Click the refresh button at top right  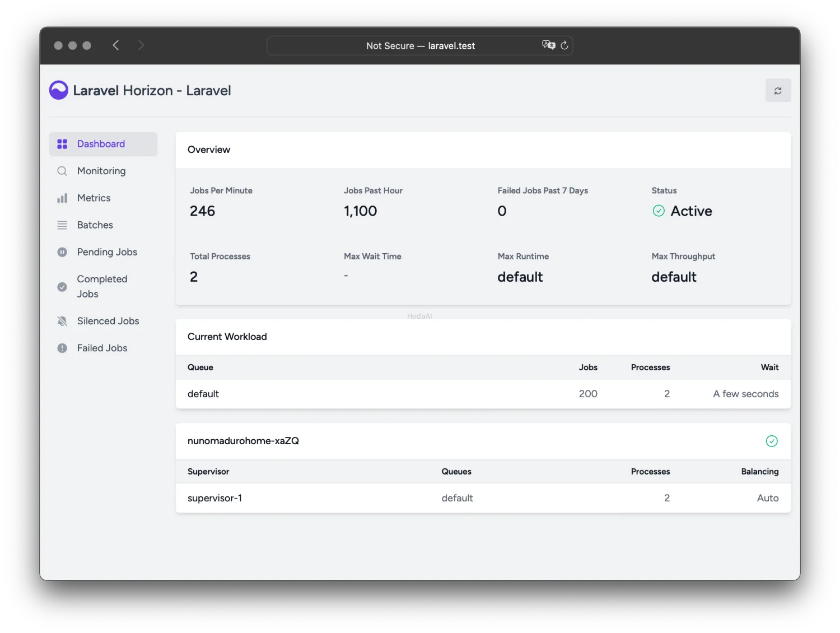pos(778,91)
